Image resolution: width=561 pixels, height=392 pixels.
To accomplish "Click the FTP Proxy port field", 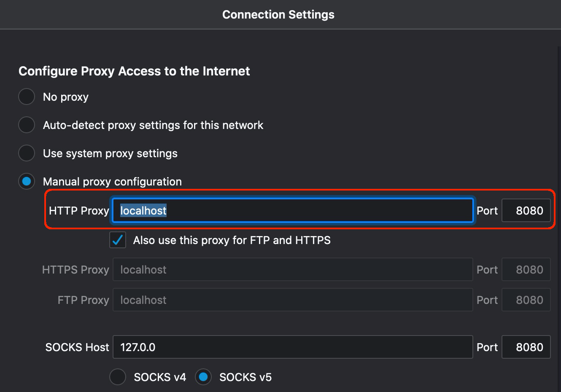I will [526, 300].
